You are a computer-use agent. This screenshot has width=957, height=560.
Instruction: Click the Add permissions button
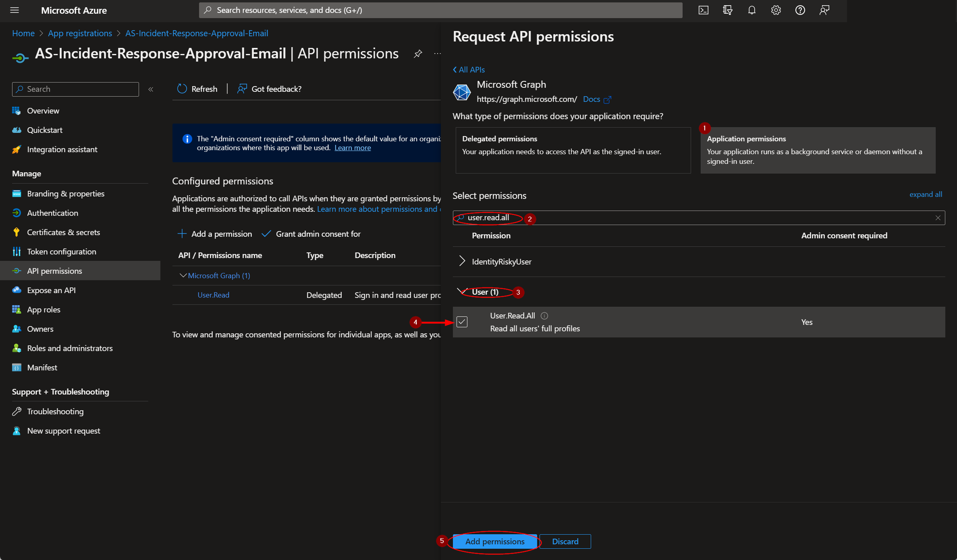[x=495, y=541]
